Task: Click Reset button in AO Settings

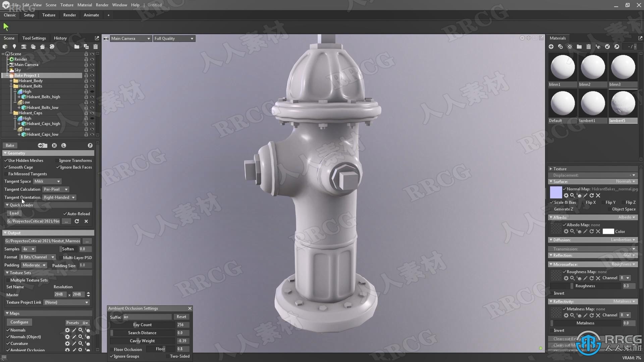Action: 182,317
